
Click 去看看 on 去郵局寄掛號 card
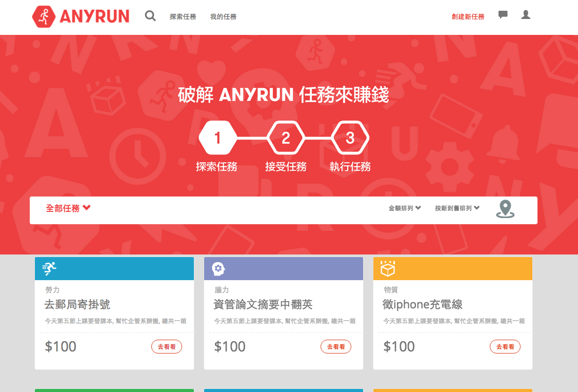[x=167, y=347]
